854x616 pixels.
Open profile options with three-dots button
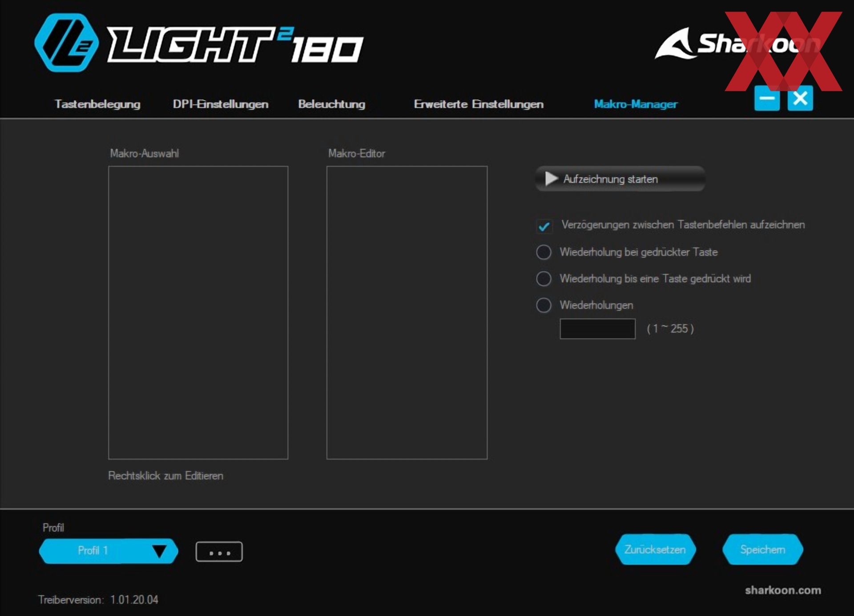point(219,552)
